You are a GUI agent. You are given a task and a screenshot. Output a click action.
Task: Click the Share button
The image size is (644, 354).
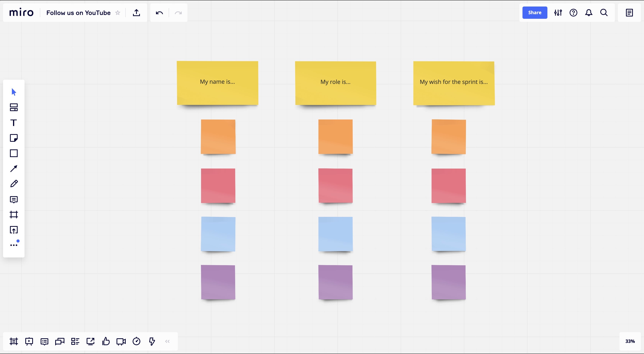coord(535,13)
